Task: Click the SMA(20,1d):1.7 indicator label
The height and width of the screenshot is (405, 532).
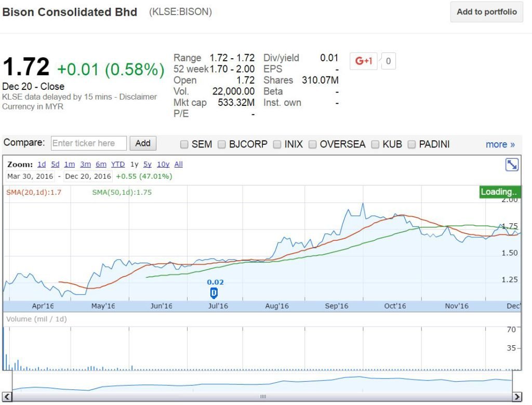Action: point(34,192)
